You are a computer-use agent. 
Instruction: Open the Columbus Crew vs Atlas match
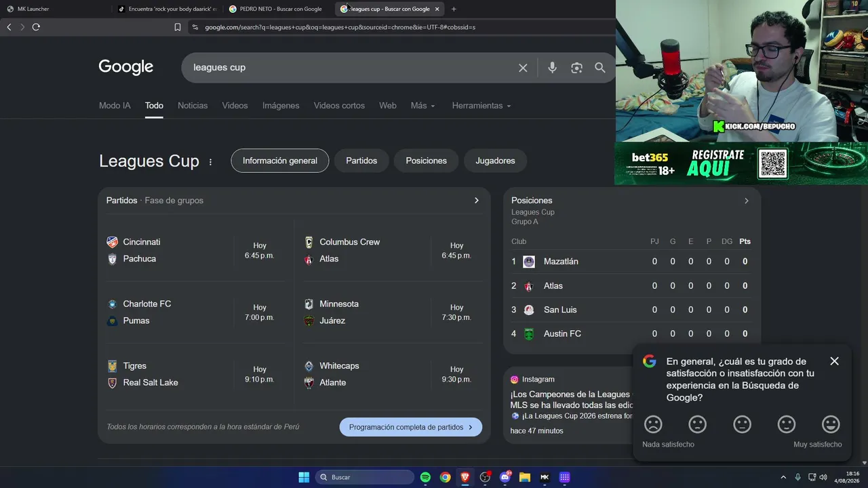click(393, 251)
